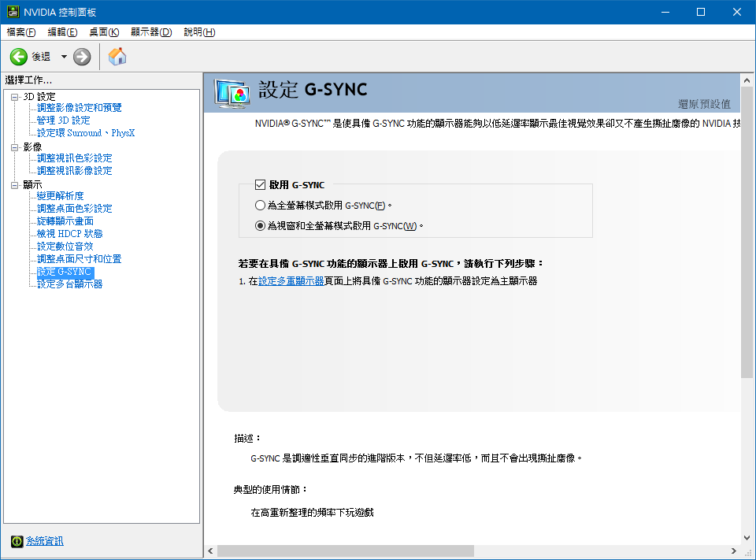Open 檢視 HDCP 狀態 in the tree
Viewport: 756px width, 560px height.
coord(70,233)
